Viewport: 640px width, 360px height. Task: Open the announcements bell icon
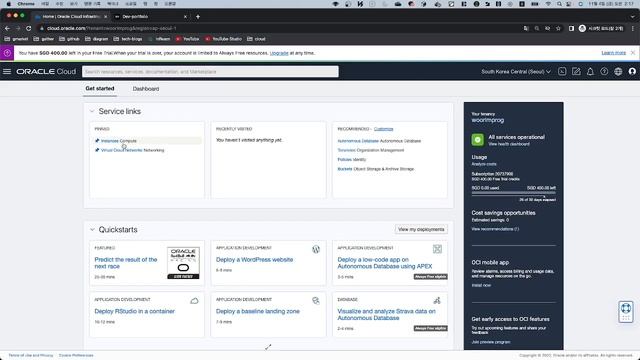pyautogui.click(x=590, y=71)
